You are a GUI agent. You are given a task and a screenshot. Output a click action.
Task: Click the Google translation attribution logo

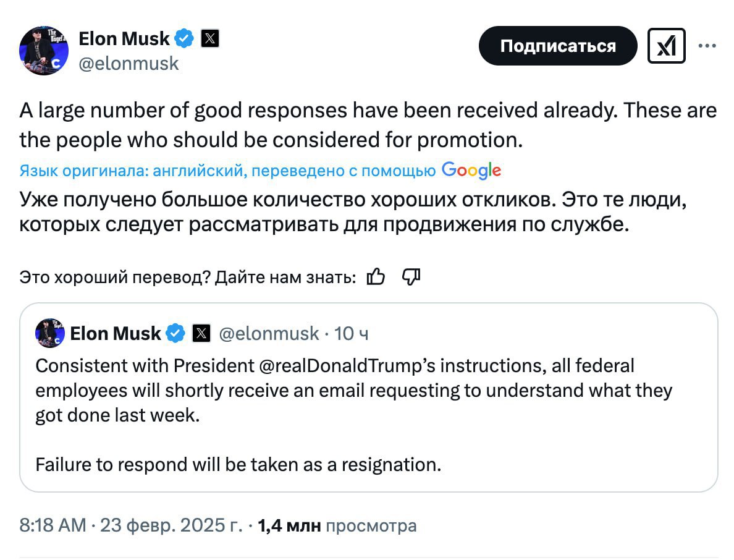471,170
